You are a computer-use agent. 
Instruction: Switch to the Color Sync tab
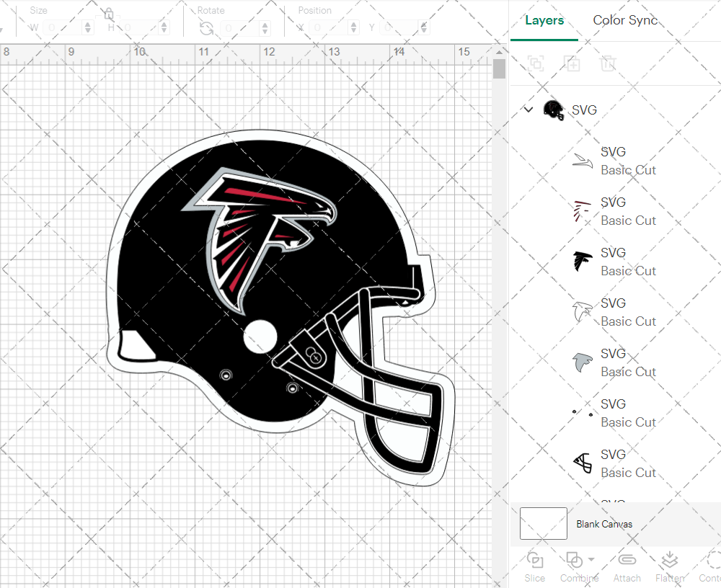point(625,20)
